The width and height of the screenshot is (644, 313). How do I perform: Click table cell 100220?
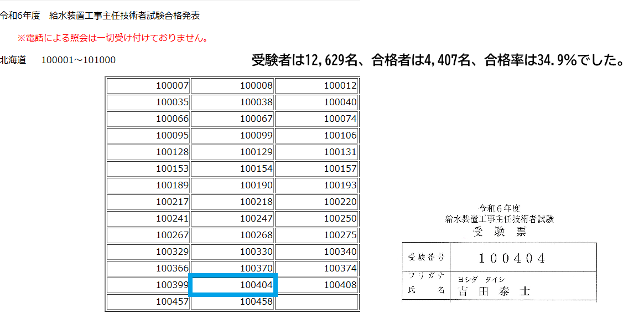coord(316,202)
